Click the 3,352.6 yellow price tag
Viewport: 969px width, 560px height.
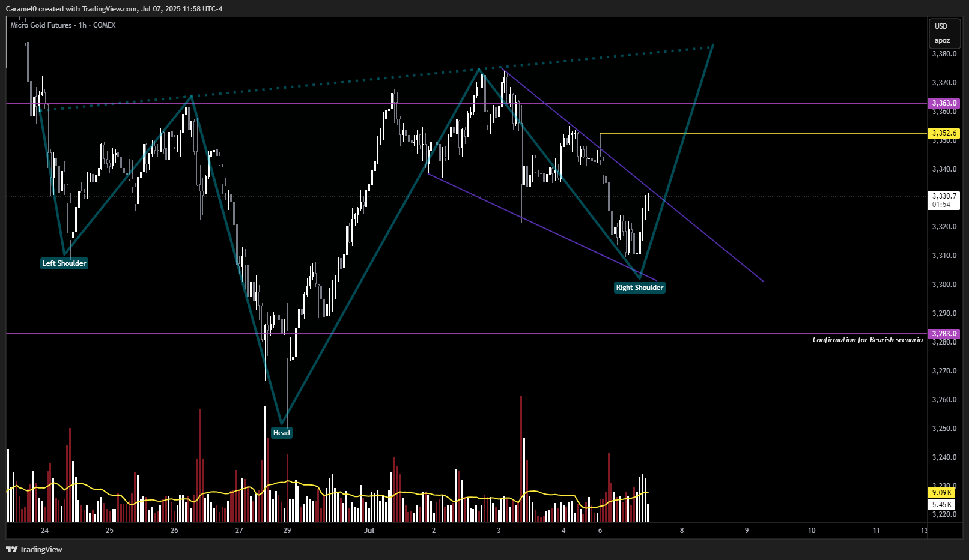[x=944, y=133]
